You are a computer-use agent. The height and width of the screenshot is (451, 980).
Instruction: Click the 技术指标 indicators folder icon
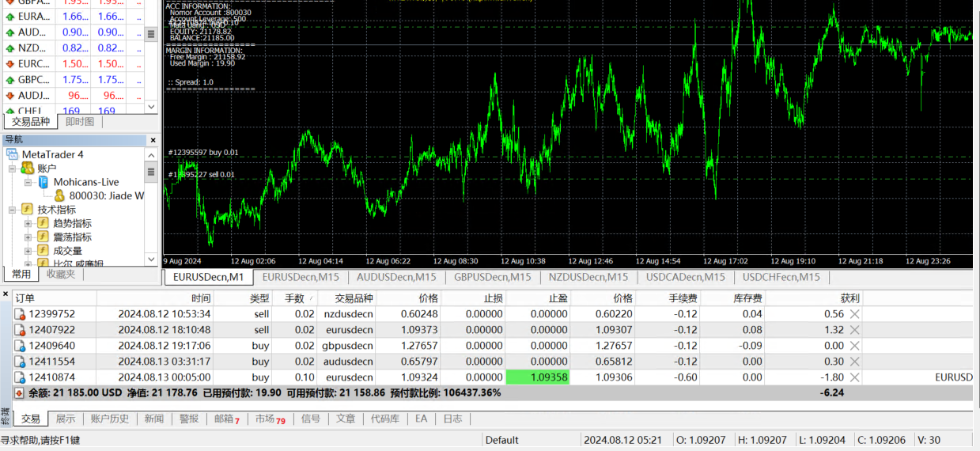click(x=27, y=210)
